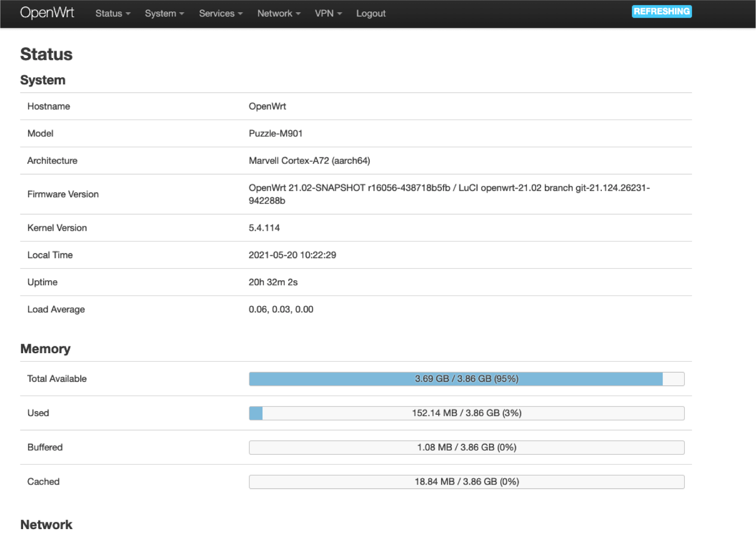Select hostname value OpenWrt
756x540 pixels.
(267, 107)
